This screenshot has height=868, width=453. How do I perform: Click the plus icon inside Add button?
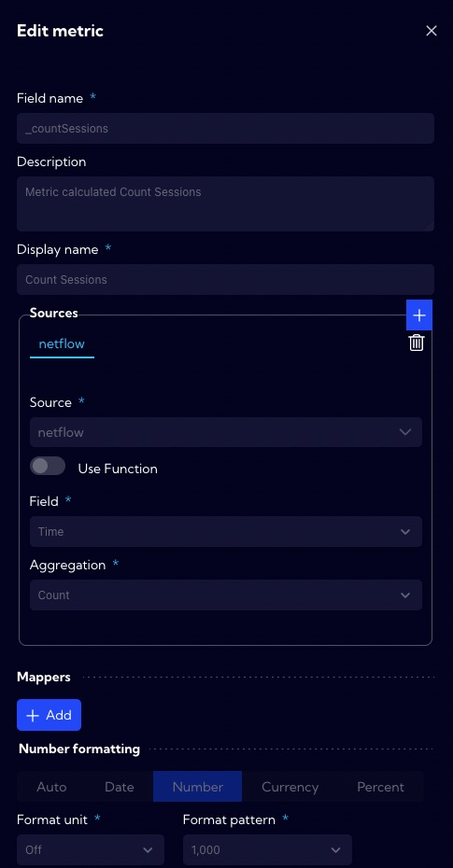pyautogui.click(x=33, y=715)
